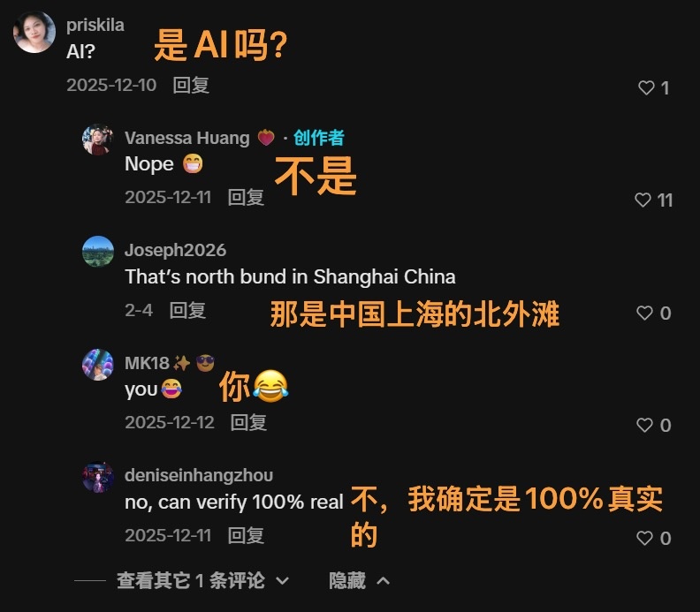
Task: Reply to deniseinhangzhou's comment
Action: coord(246,535)
